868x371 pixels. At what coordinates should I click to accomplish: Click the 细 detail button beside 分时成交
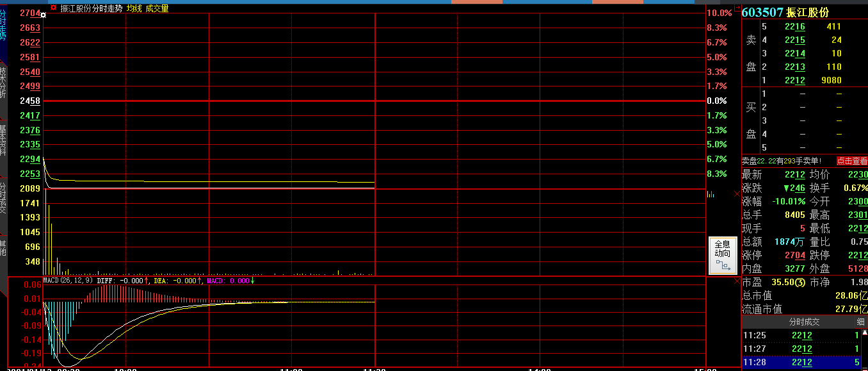point(860,322)
